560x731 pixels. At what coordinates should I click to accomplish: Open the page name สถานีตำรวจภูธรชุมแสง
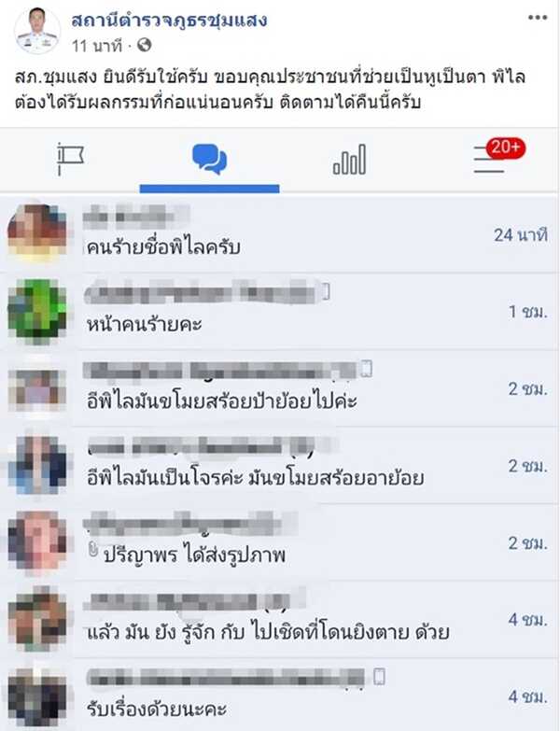[169, 20]
